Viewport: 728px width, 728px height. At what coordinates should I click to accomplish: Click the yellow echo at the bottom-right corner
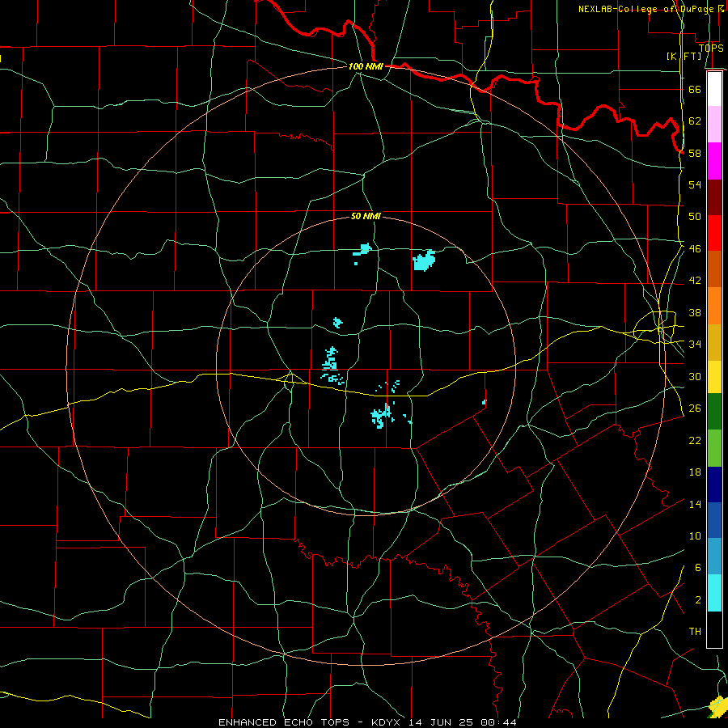point(718,706)
